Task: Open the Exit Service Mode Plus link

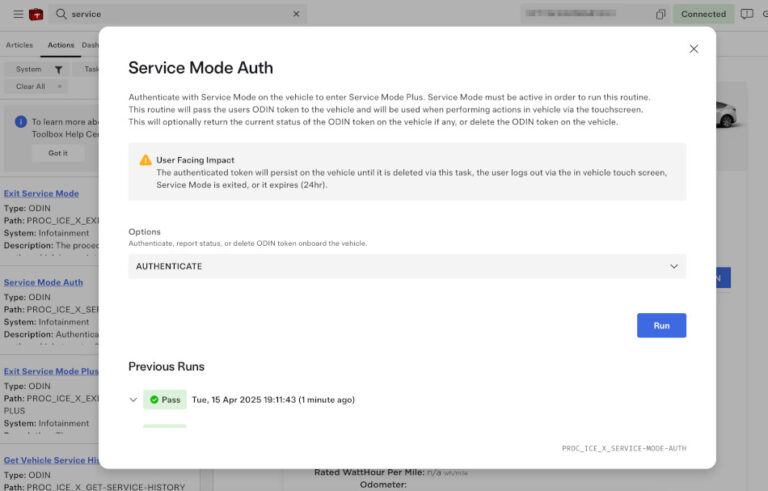Action: point(51,371)
